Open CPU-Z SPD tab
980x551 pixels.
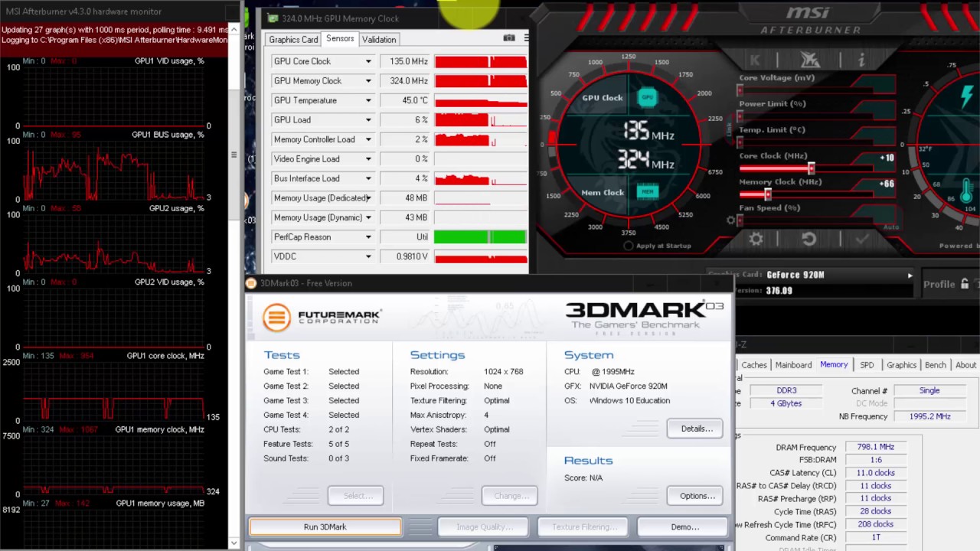pos(867,365)
